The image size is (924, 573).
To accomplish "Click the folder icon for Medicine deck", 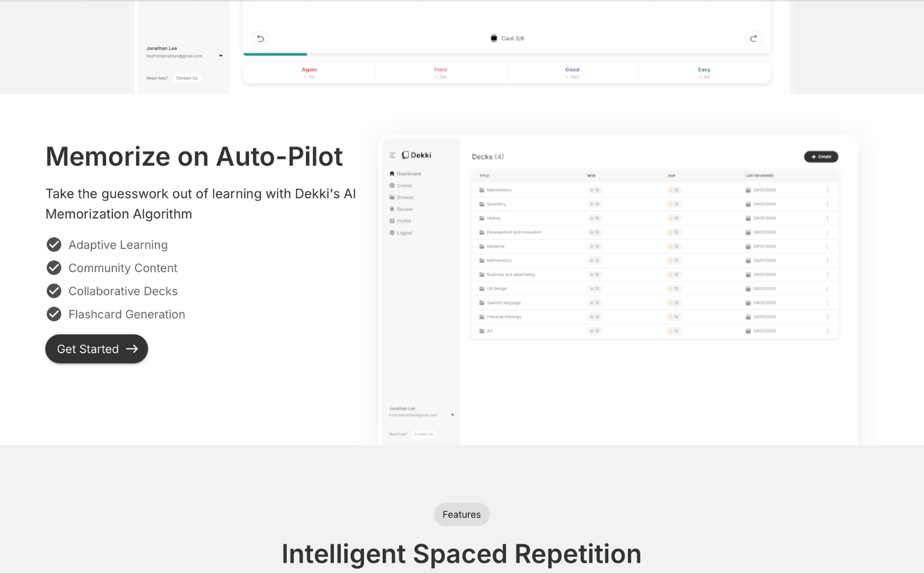I will click(482, 246).
